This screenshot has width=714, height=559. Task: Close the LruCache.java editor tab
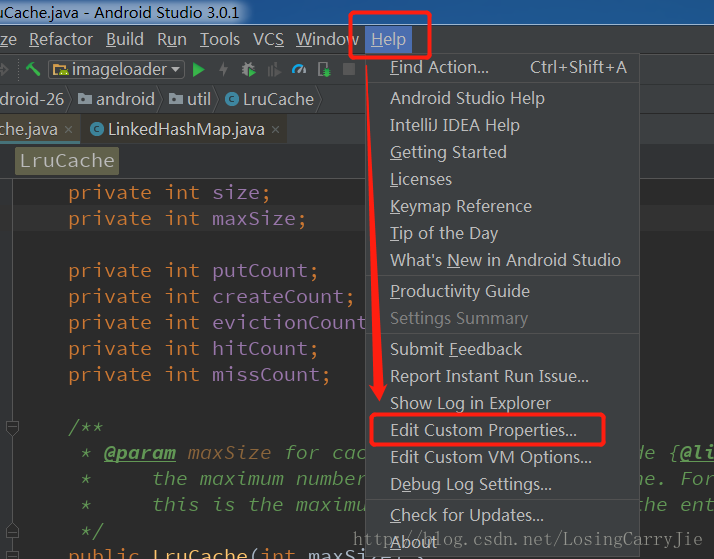click(x=68, y=129)
